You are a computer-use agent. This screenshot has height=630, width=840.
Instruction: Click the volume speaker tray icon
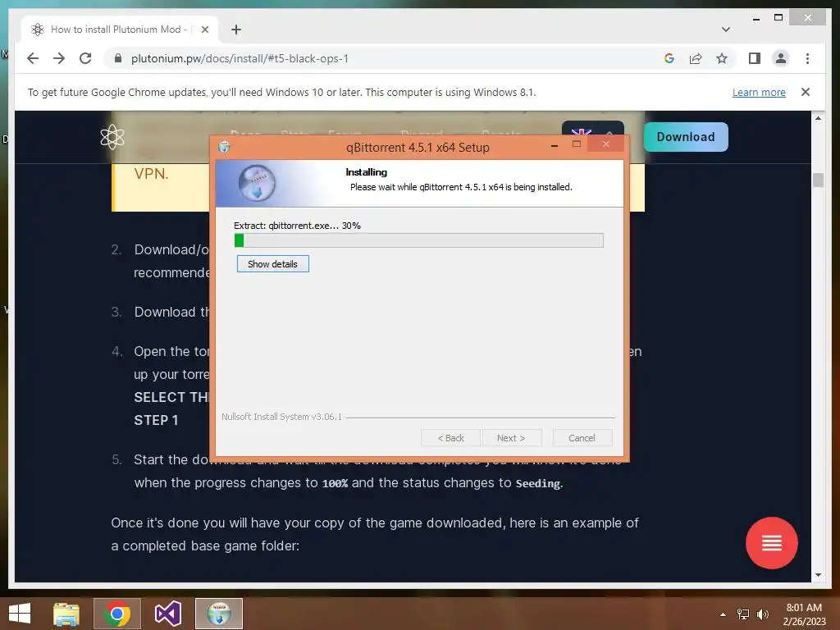[x=762, y=614]
